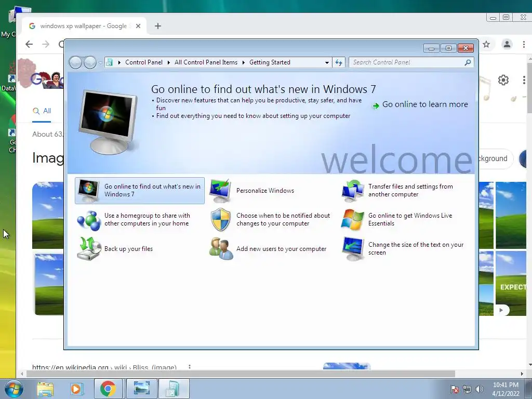Open 'Go online to find out what's new' item
The width and height of the screenshot is (532, 399).
pyautogui.click(x=139, y=190)
